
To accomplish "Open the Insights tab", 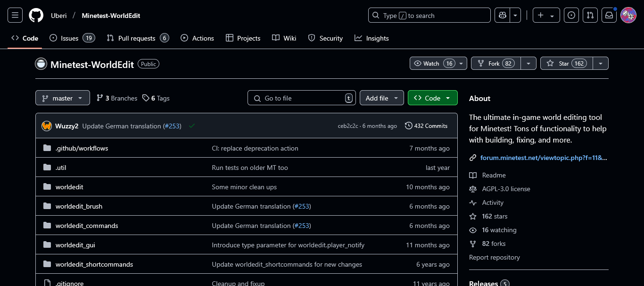I will [372, 38].
